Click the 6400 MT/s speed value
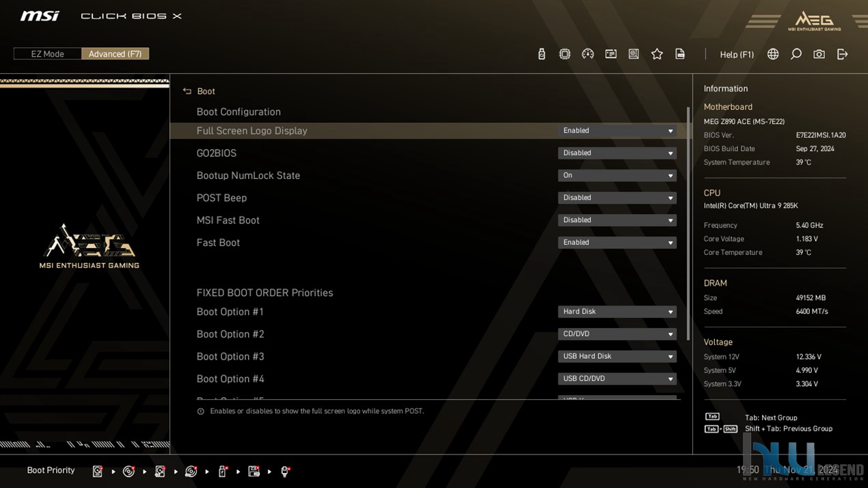Image resolution: width=868 pixels, height=488 pixels. (811, 312)
